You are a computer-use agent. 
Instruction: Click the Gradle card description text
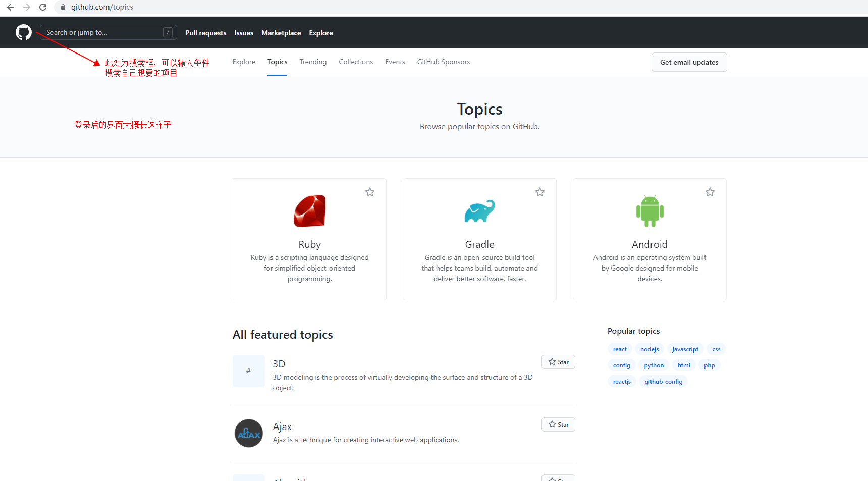click(479, 268)
